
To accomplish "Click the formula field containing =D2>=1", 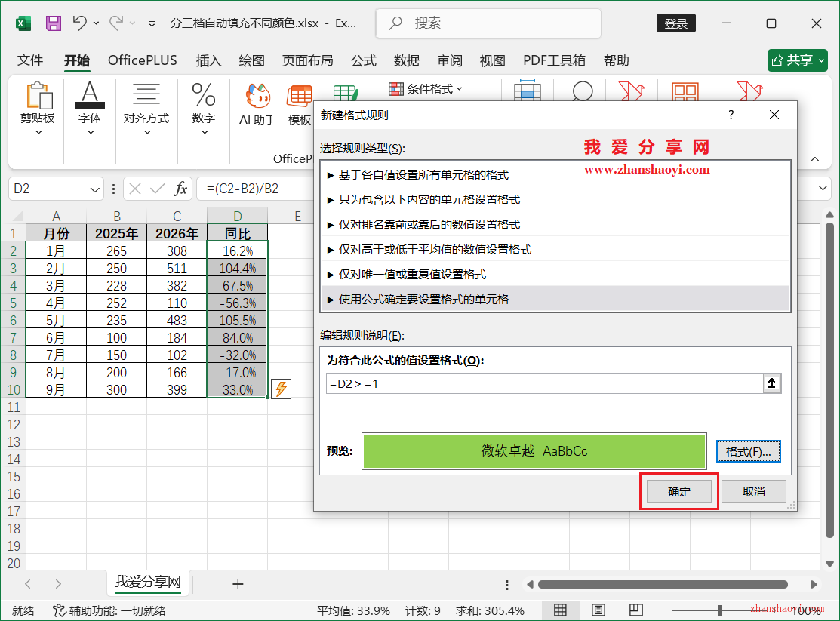I will (544, 383).
